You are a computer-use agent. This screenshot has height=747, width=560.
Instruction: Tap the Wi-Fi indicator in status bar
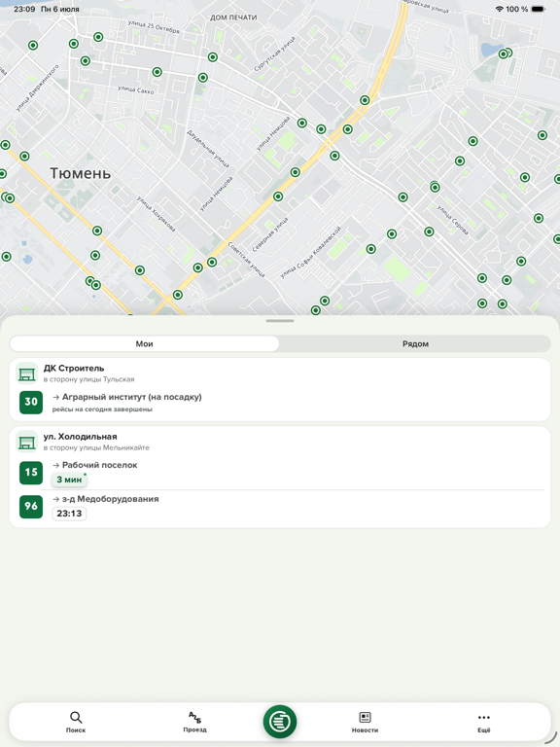click(x=499, y=9)
